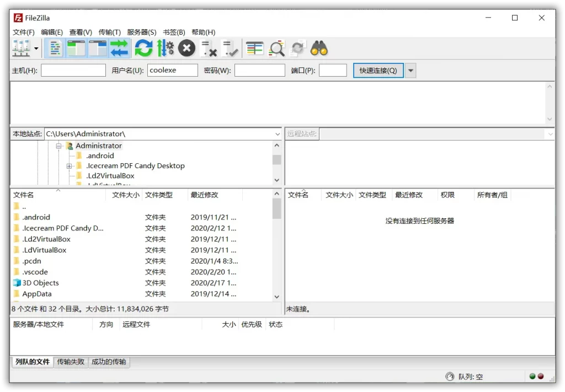Open remote site path dropdown
The height and width of the screenshot is (392, 565).
coord(551,134)
